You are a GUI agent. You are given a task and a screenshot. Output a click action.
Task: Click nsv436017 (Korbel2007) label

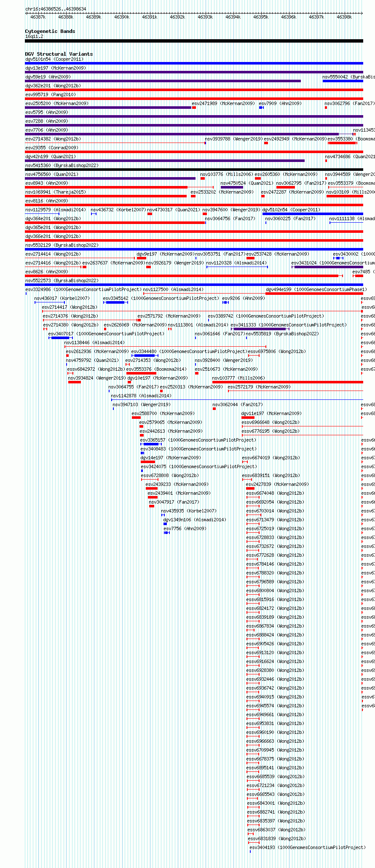pyautogui.click(x=62, y=298)
